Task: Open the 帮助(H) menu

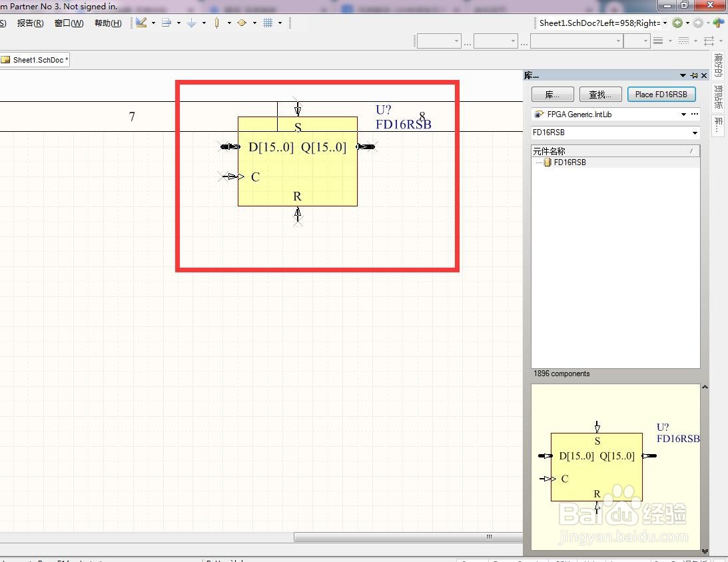Action: (x=108, y=23)
